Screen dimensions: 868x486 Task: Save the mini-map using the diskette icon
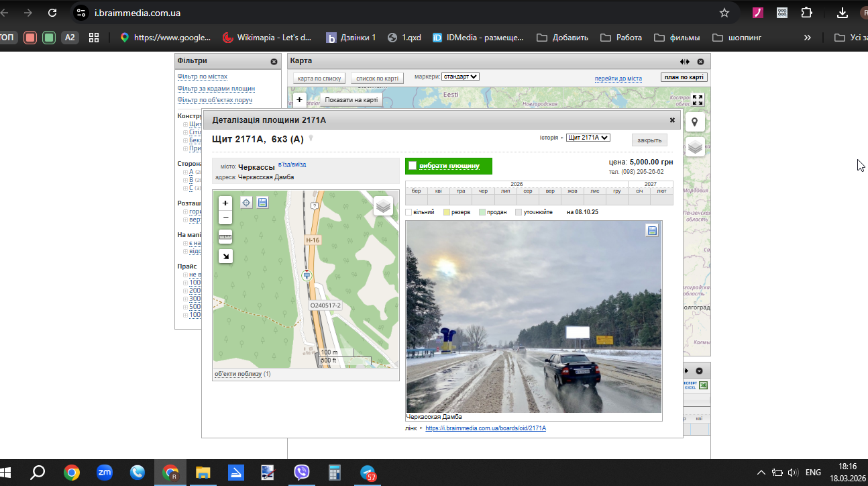click(262, 202)
